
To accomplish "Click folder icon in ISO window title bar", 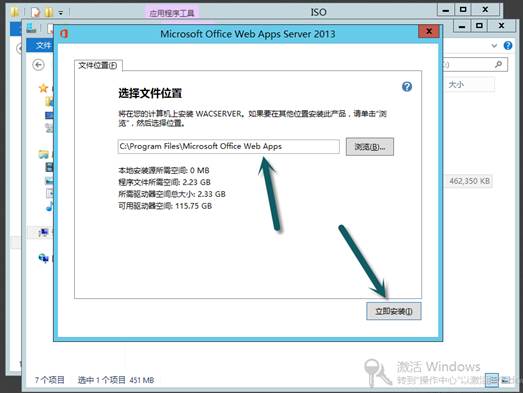I will click(x=15, y=12).
